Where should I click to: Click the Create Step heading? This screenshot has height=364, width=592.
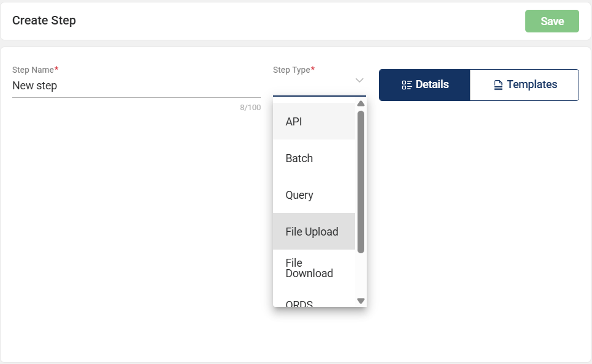point(44,21)
